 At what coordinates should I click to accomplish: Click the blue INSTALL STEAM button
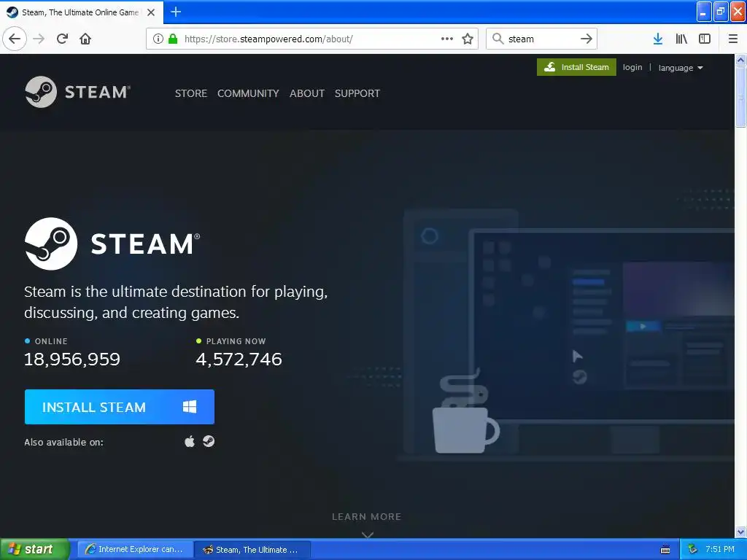[x=120, y=407]
